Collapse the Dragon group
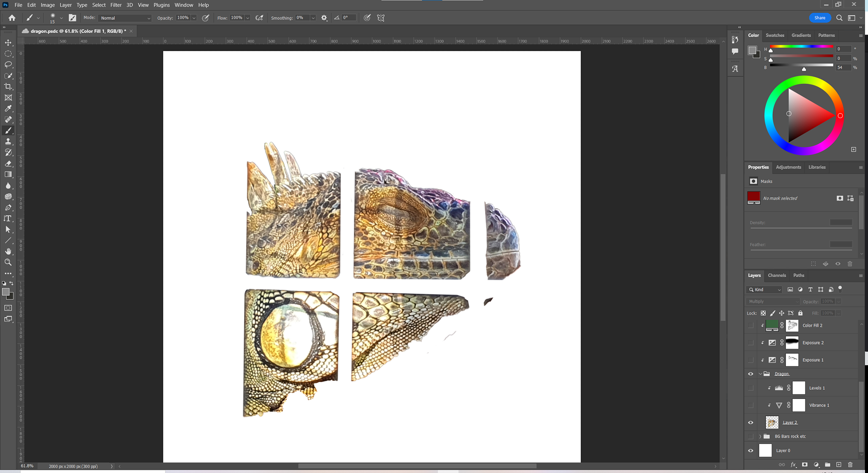Image resolution: width=868 pixels, height=473 pixels. 760,374
